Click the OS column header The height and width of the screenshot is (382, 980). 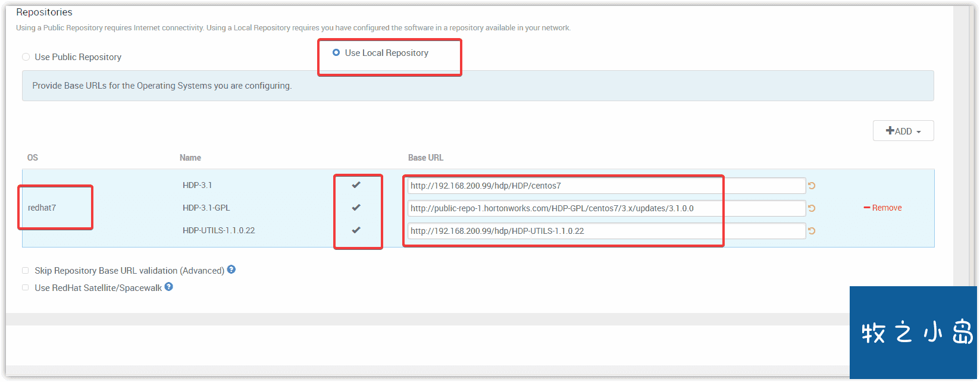pos(33,158)
